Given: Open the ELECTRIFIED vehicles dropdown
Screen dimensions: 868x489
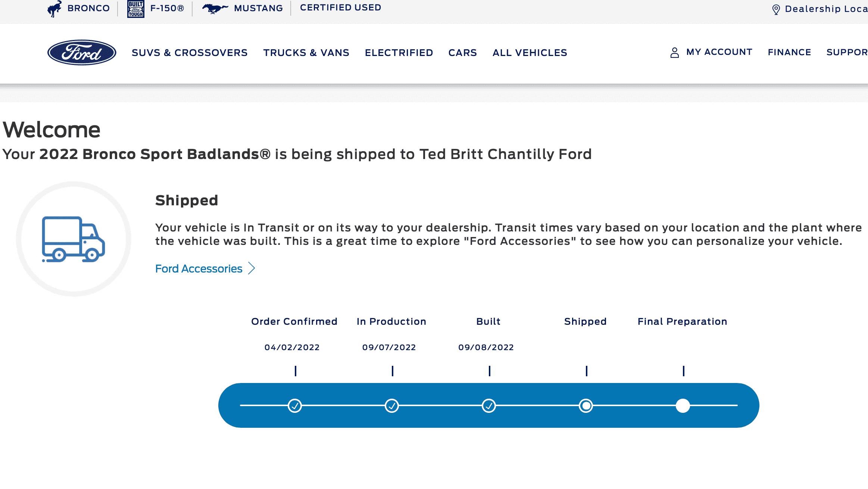Looking at the screenshot, I should point(399,53).
